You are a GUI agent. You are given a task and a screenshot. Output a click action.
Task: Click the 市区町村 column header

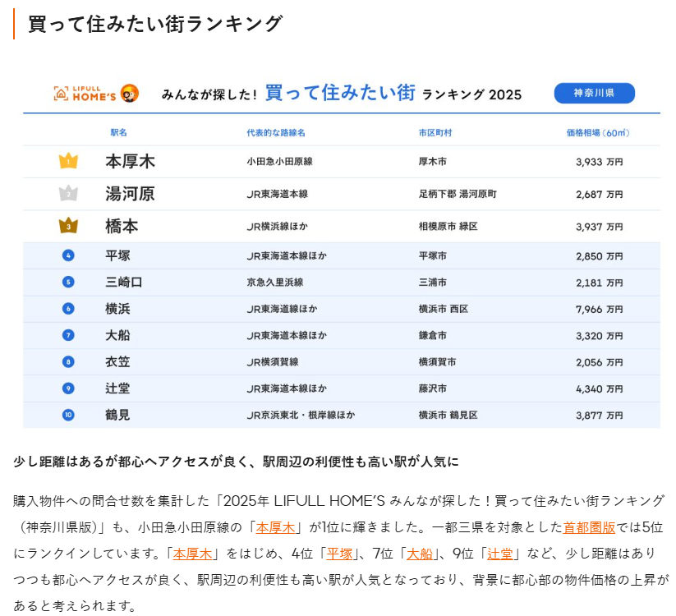(x=435, y=133)
